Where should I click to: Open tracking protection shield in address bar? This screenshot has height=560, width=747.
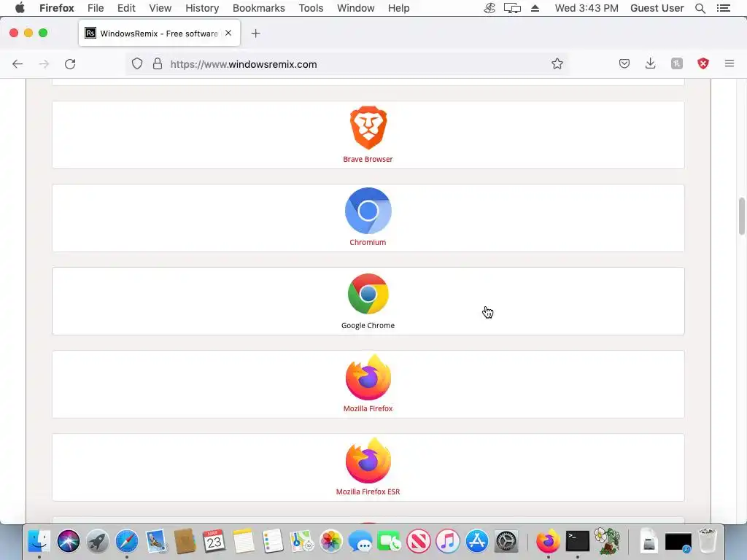pos(137,64)
